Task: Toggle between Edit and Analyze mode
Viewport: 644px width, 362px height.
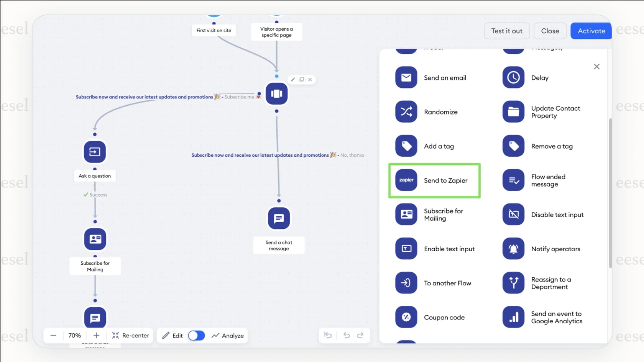Action: click(196, 336)
